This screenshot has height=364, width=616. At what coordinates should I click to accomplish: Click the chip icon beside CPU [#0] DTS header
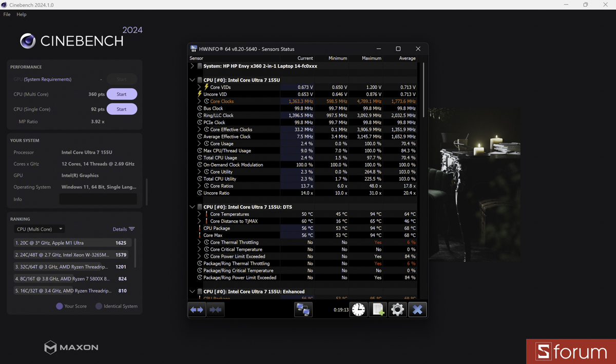point(200,207)
